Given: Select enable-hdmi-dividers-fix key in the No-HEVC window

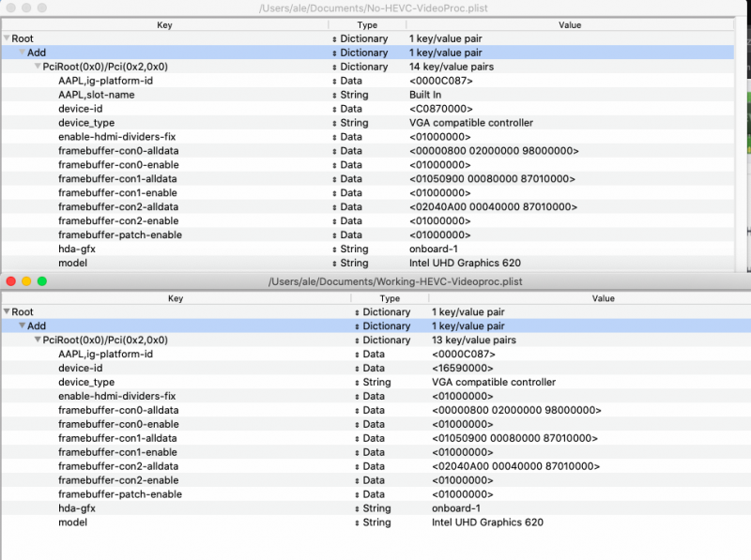Looking at the screenshot, I should point(116,137).
